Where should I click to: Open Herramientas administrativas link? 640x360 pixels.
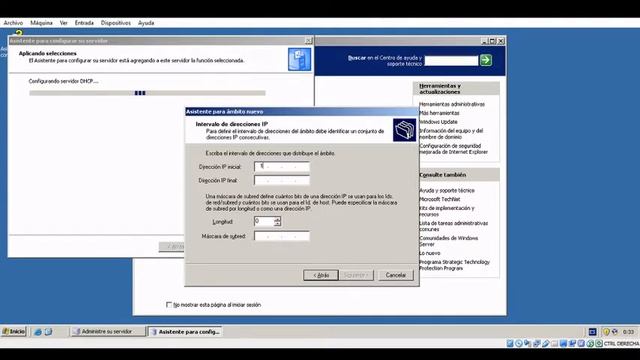pos(452,104)
